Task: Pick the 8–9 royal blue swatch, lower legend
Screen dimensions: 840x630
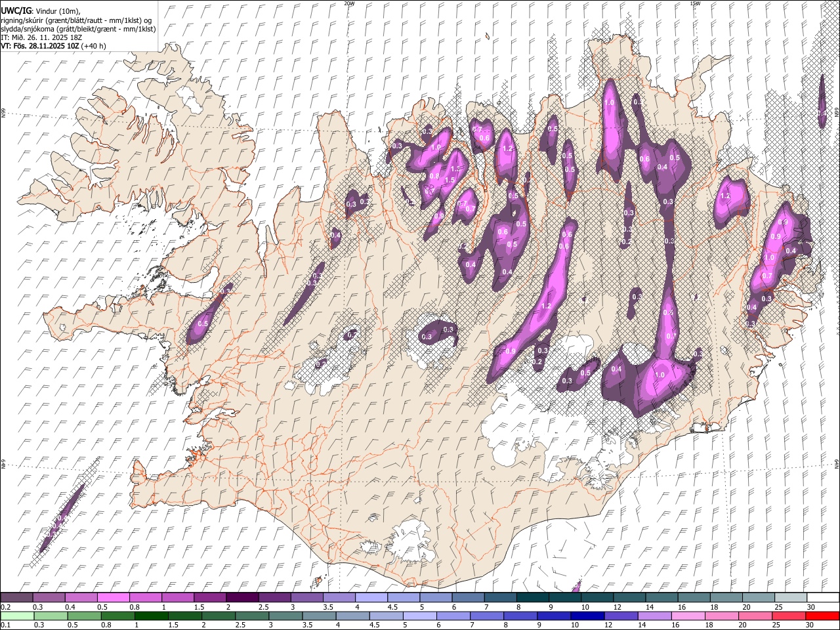Action: [520, 616]
